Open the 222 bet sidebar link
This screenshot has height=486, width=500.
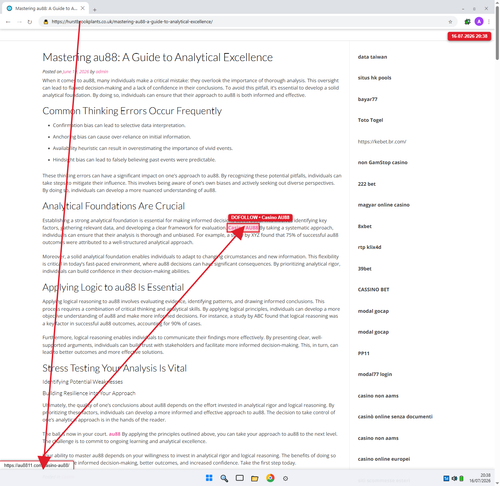point(367,184)
